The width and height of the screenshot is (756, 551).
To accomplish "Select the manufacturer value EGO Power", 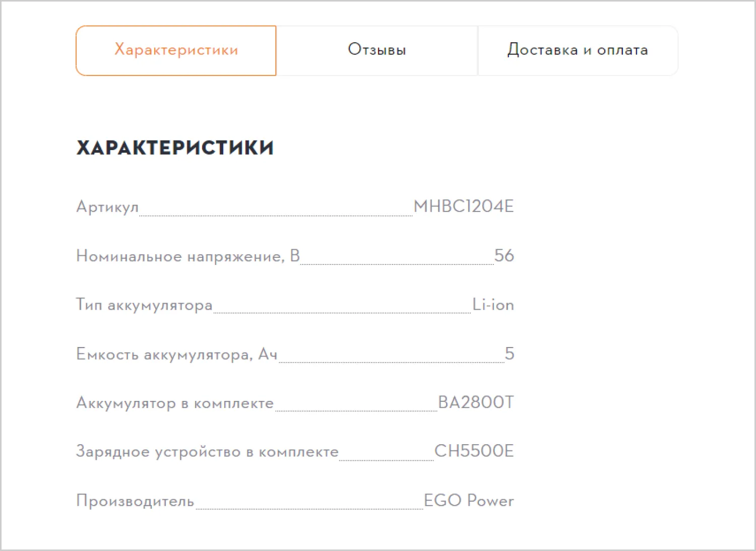I will click(469, 500).
